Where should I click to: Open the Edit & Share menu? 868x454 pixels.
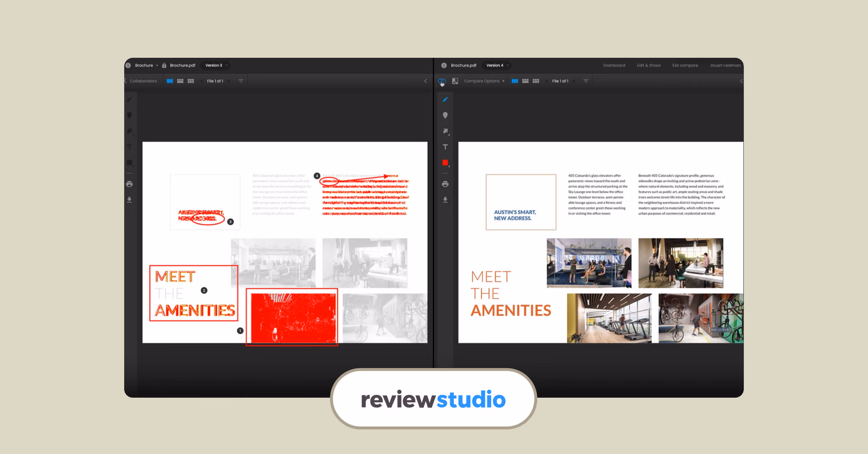(x=648, y=66)
